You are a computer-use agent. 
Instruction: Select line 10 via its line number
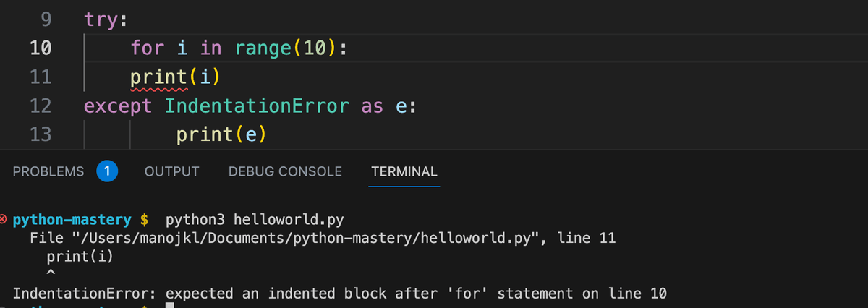[x=41, y=48]
